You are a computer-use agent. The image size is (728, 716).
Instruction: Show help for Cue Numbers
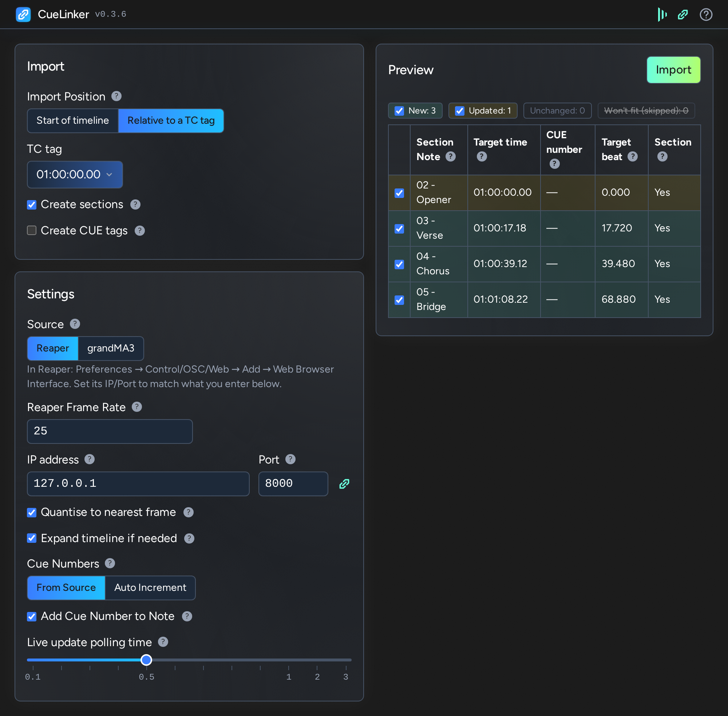(x=110, y=563)
